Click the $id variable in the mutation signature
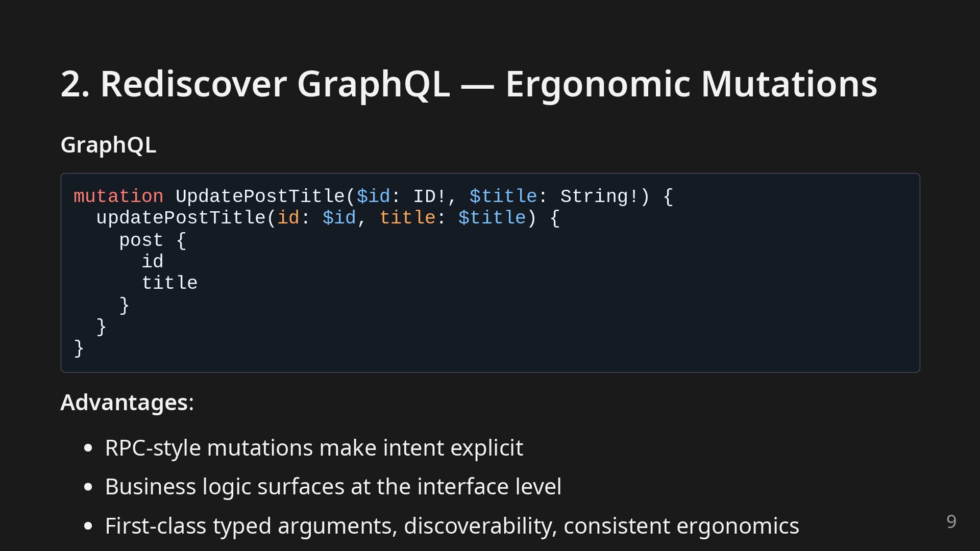Screen dimensions: 980x551 [373, 196]
